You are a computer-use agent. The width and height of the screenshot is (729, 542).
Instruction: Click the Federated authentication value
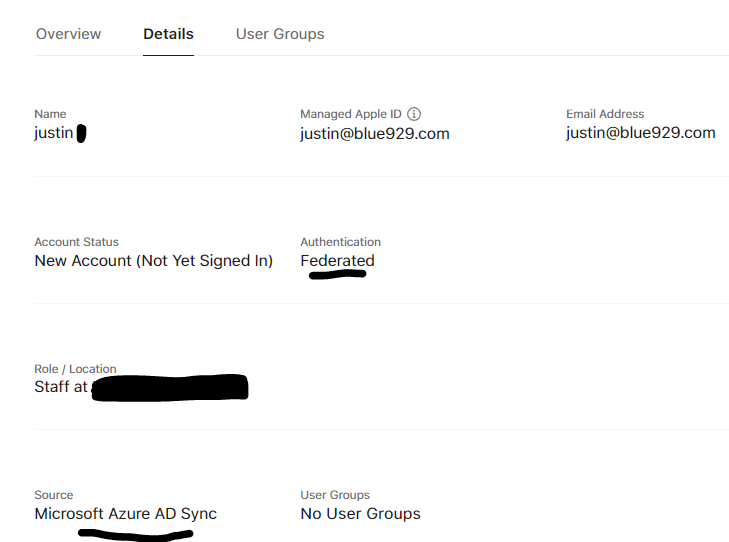point(337,261)
